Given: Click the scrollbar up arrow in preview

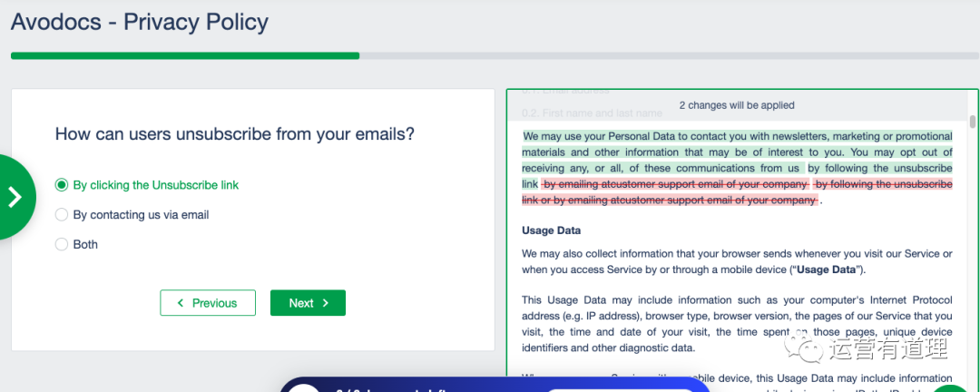Looking at the screenshot, I should pyautogui.click(x=973, y=97).
